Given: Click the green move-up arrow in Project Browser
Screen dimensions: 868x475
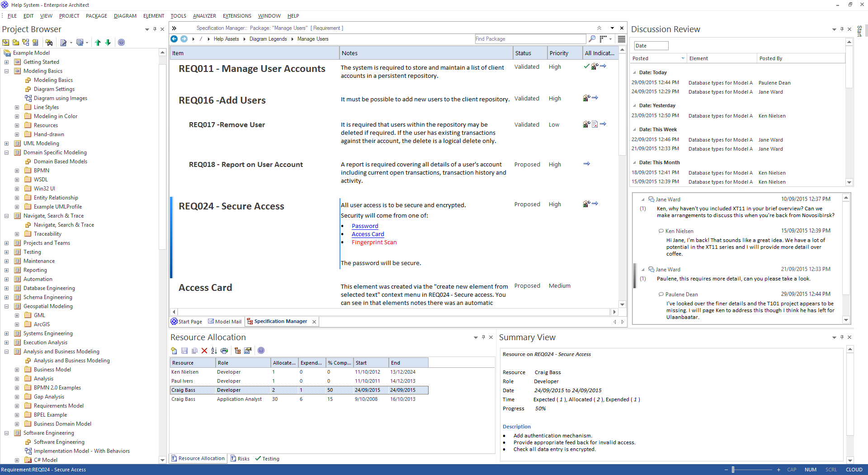Looking at the screenshot, I should tap(98, 43).
